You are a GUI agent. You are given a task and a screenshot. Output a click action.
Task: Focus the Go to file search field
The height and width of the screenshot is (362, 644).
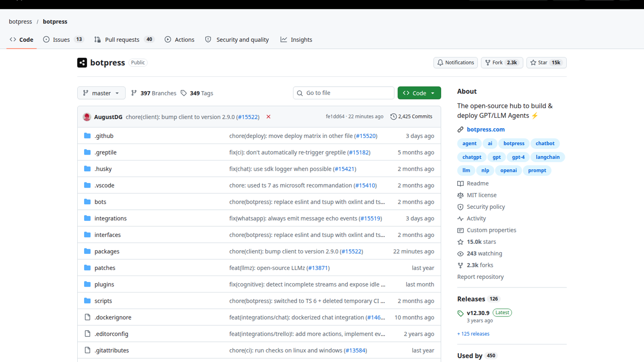(344, 93)
